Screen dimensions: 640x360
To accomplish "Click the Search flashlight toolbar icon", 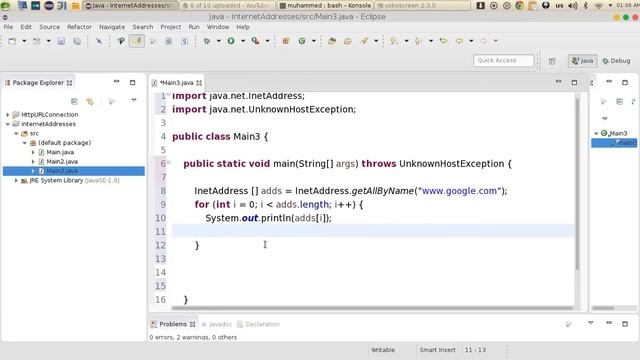I will coord(364,41).
